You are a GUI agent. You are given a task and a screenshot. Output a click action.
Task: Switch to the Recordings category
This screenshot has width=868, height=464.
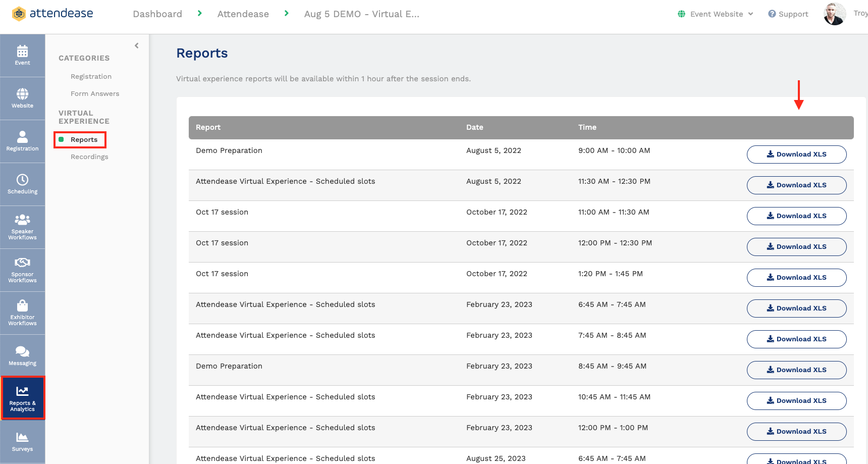pos(89,157)
